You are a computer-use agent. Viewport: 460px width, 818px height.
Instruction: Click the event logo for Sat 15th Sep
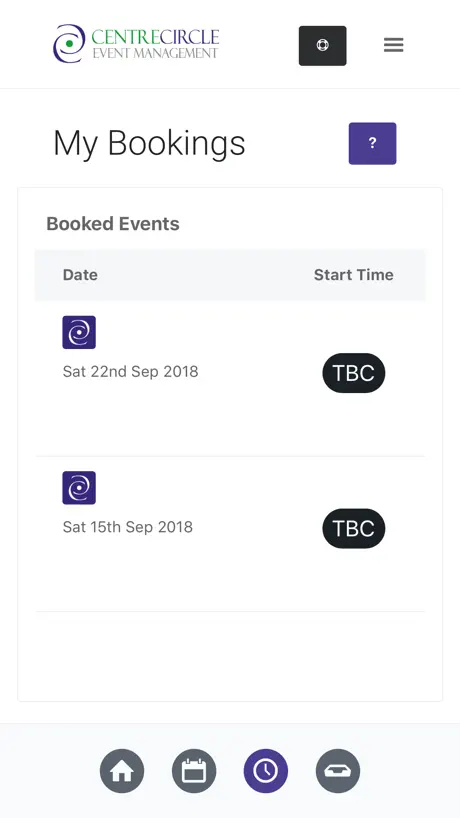tap(79, 488)
